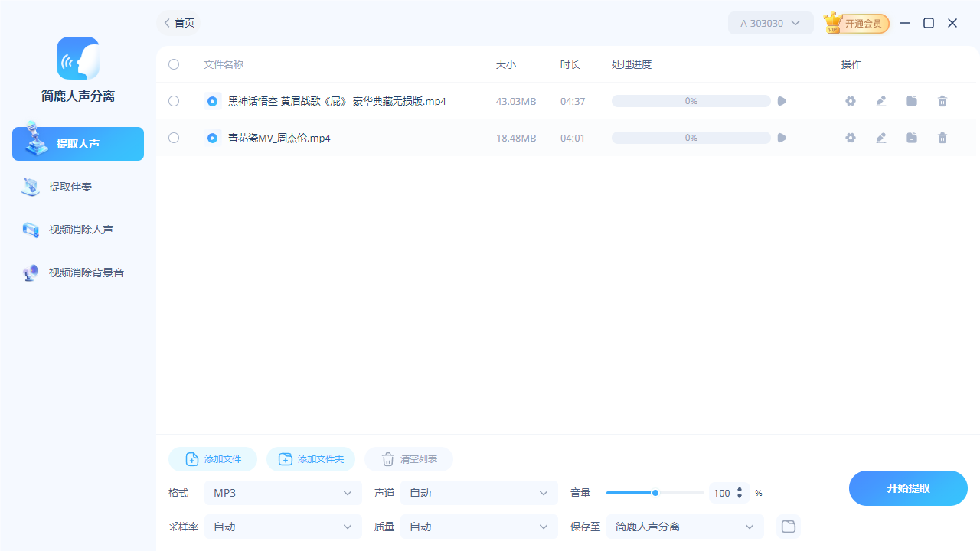
Task: Select the 视频消除人声 sidebar feature
Action: tap(77, 229)
